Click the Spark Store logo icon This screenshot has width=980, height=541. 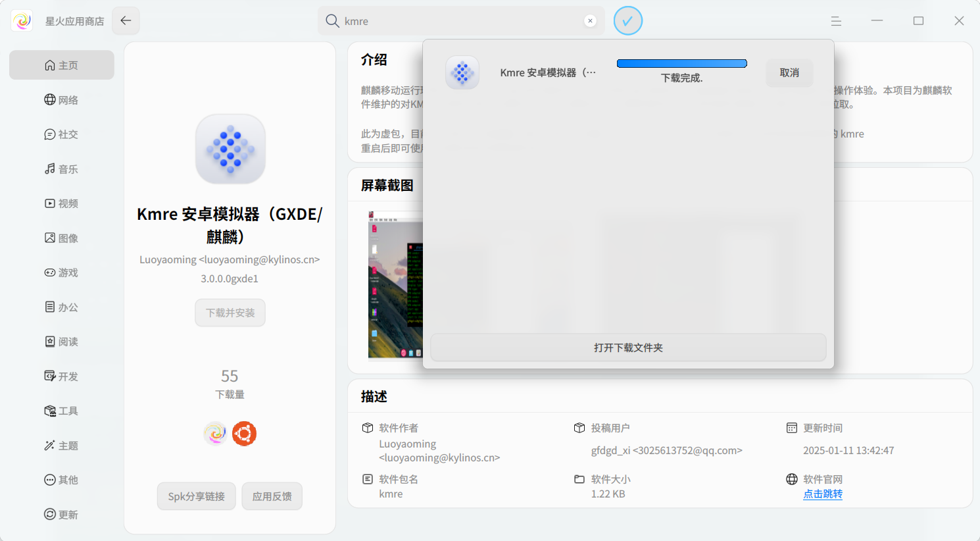coord(22,21)
